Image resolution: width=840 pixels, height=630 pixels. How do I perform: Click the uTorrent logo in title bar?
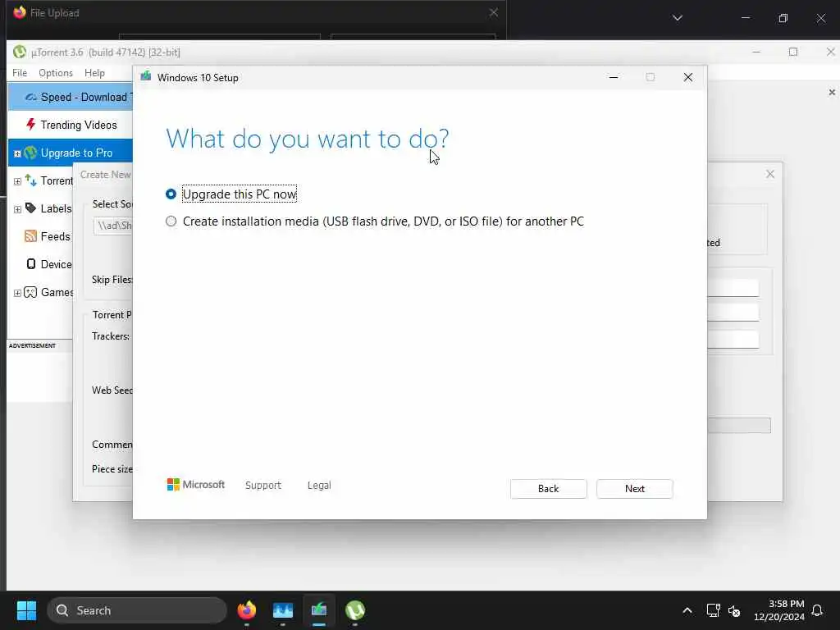point(20,52)
